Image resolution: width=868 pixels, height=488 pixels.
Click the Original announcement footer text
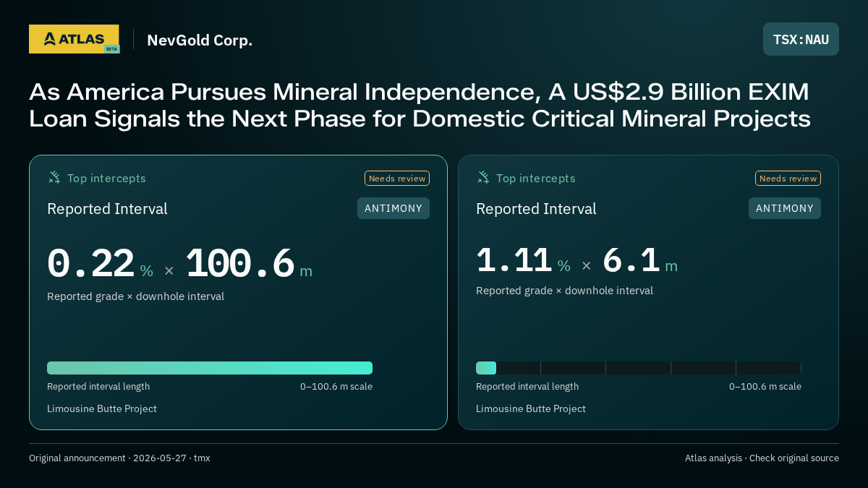click(x=119, y=458)
